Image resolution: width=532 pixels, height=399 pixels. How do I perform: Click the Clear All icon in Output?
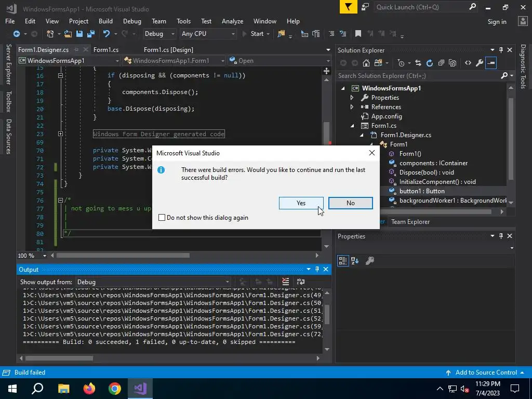pos(285,282)
